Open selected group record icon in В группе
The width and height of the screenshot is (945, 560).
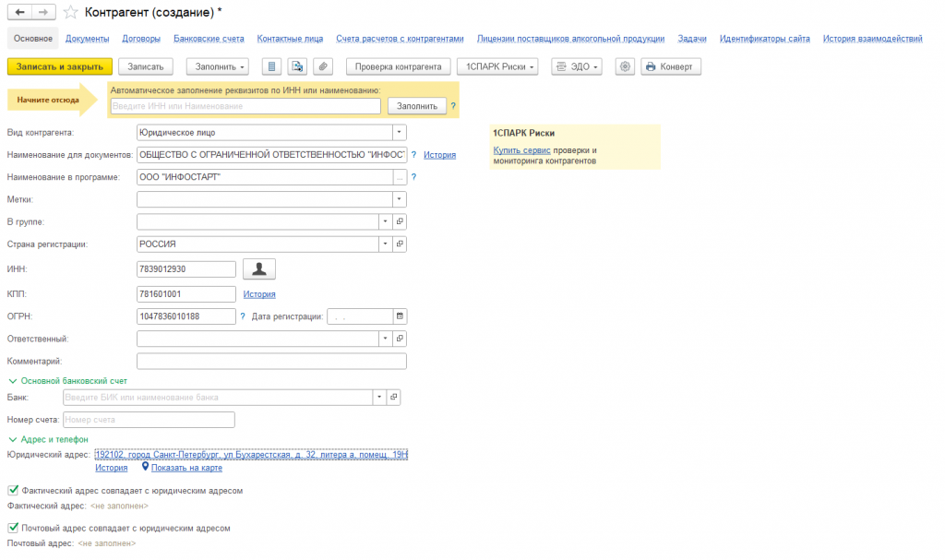pyautogui.click(x=400, y=221)
